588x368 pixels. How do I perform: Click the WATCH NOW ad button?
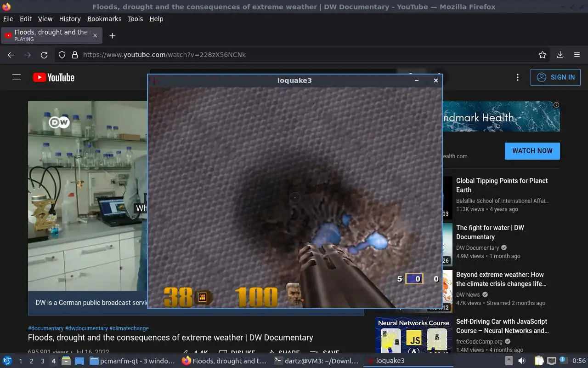(532, 151)
